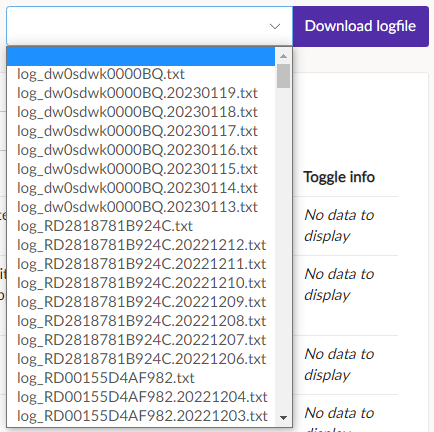Collapse the logfile dropdown chevron
The image size is (434, 432).
pos(275,26)
